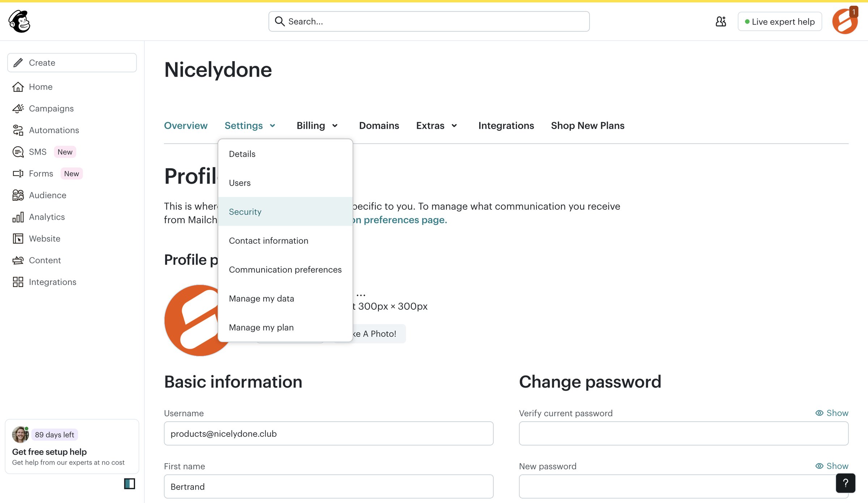Click the expert avatar photo

pyautogui.click(x=20, y=434)
